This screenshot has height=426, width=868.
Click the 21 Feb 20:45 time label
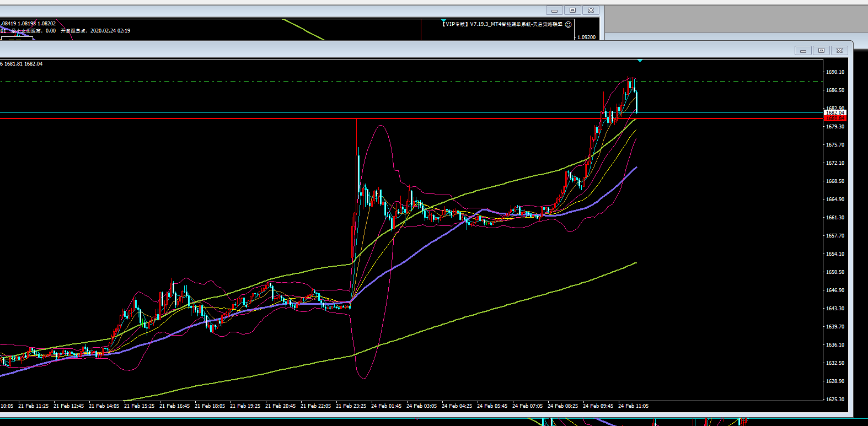click(x=281, y=406)
